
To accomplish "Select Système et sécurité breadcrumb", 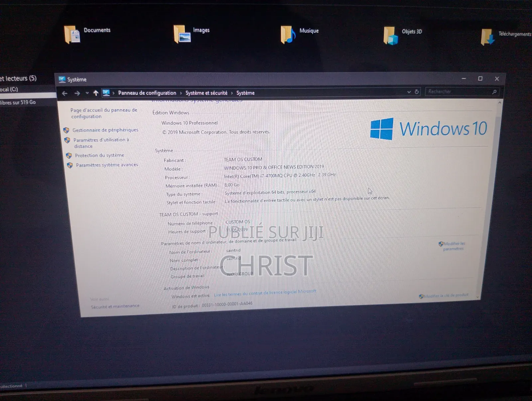I will (x=206, y=93).
